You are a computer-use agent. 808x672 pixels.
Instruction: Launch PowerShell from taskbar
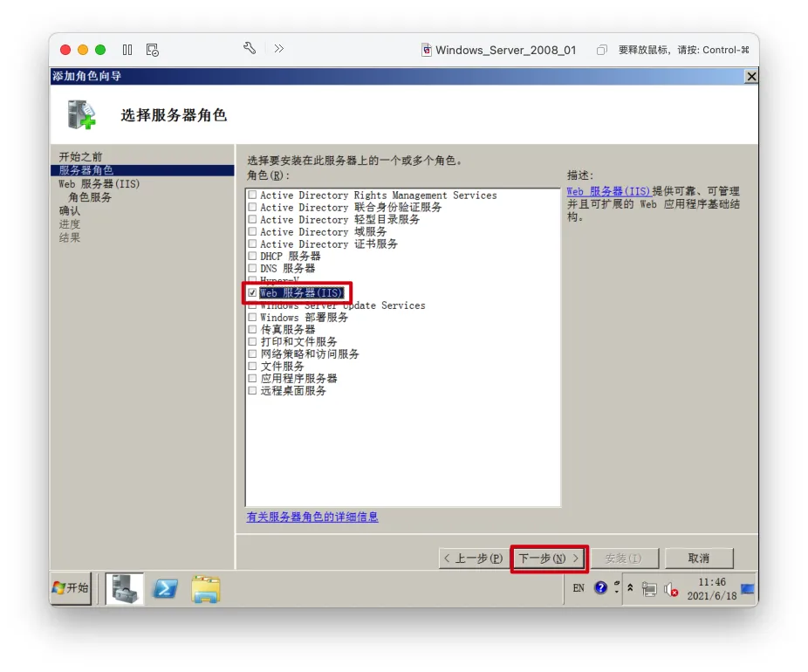[x=165, y=588]
